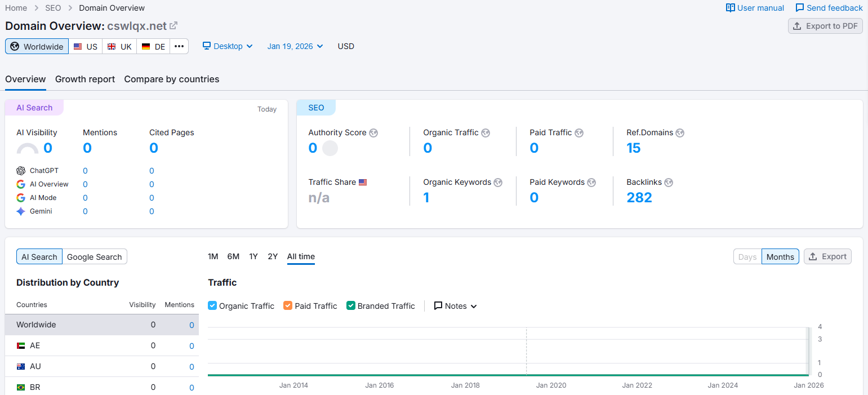Switch to Google Search toggle view
The image size is (868, 395).
(95, 257)
